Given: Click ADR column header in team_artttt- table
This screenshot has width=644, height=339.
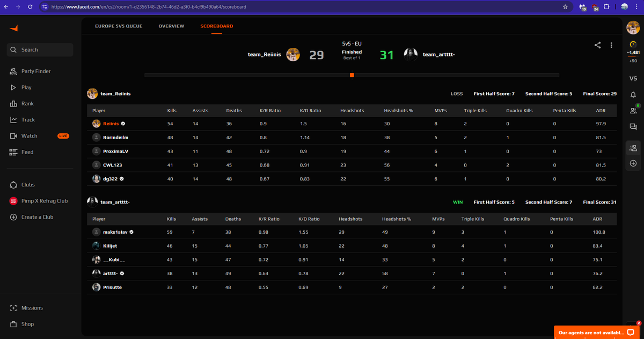Looking at the screenshot, I should 597,219.
